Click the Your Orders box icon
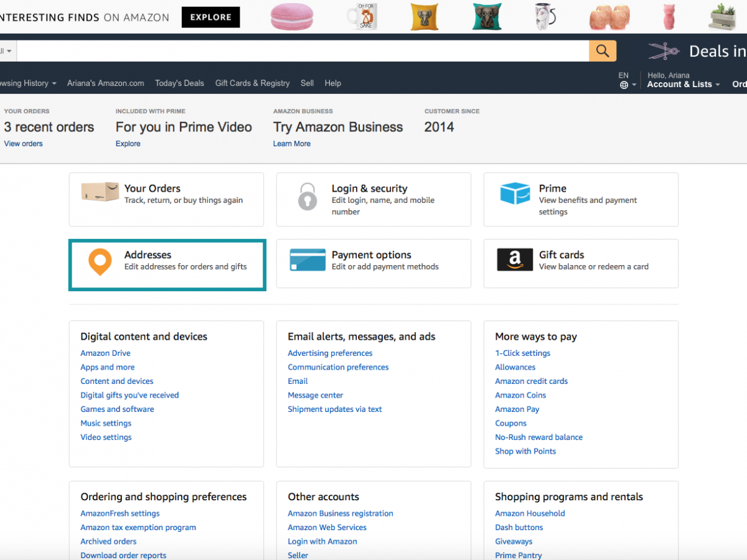The height and width of the screenshot is (560, 747). [100, 192]
